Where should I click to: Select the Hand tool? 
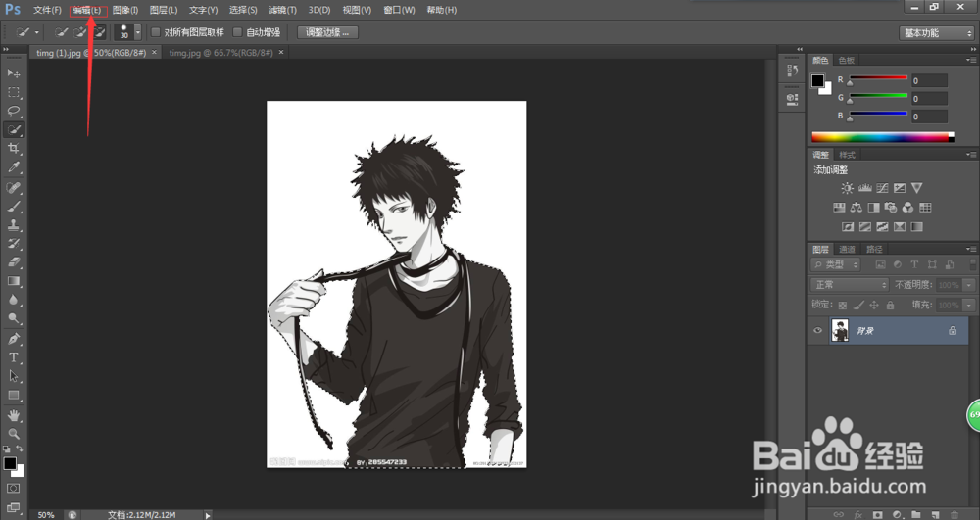click(13, 415)
